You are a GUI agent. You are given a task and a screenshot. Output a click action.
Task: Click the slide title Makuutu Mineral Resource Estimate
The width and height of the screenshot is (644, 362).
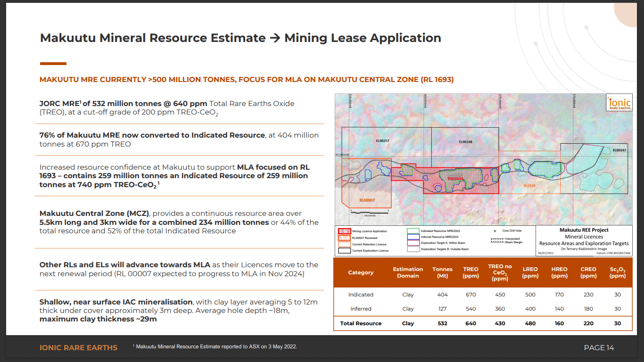point(240,38)
